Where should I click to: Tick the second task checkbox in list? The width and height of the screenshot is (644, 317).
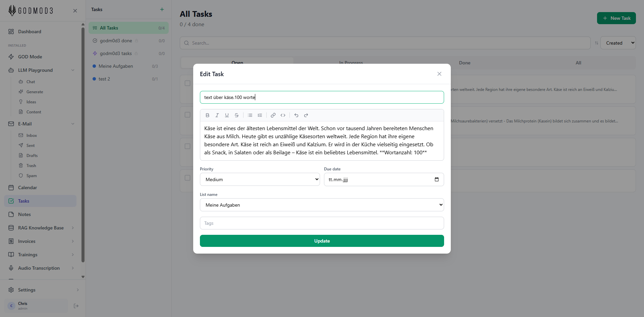187,115
